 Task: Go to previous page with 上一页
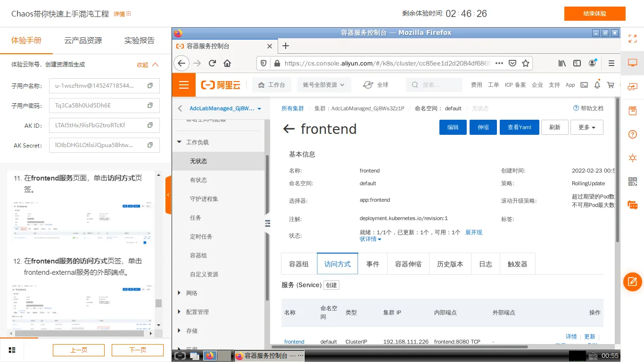tap(79, 350)
